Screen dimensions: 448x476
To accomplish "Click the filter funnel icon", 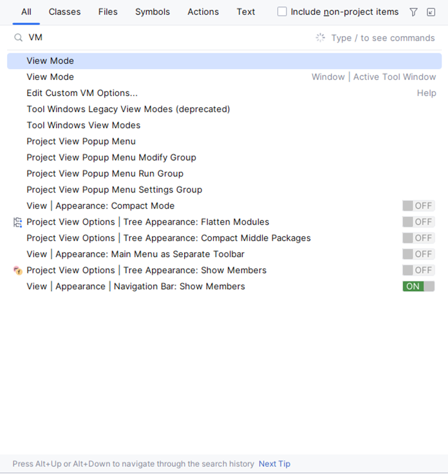I will coord(413,12).
